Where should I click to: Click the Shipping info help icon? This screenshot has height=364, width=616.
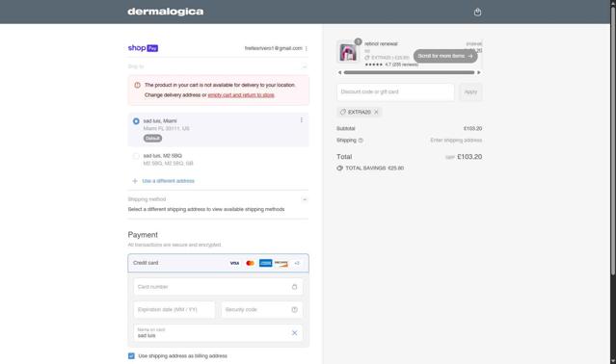361,140
